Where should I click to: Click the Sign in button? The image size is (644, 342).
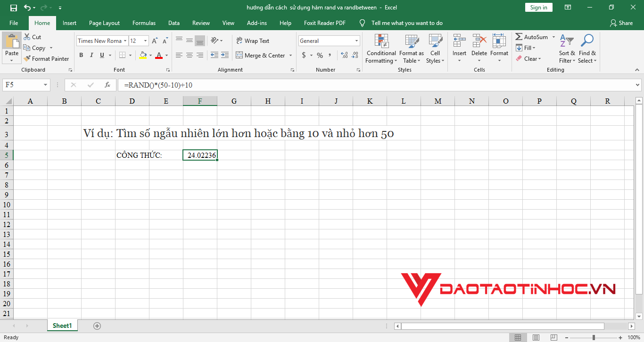[x=538, y=7]
